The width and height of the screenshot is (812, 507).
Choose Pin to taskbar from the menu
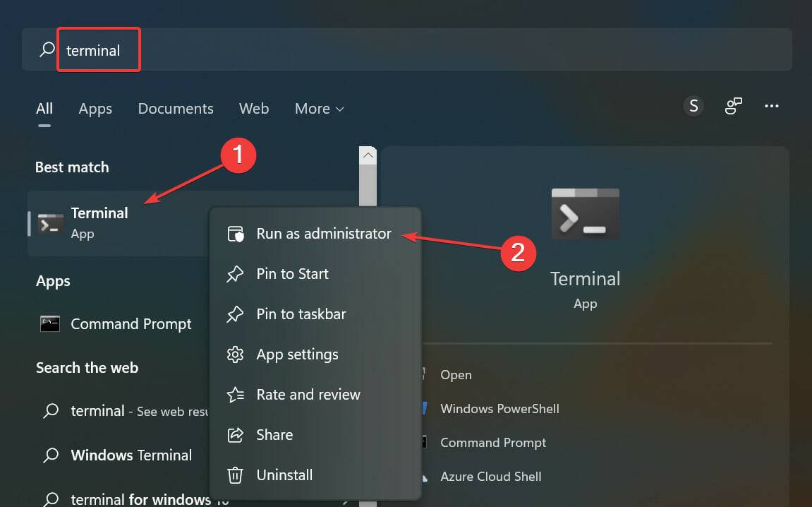click(x=299, y=314)
